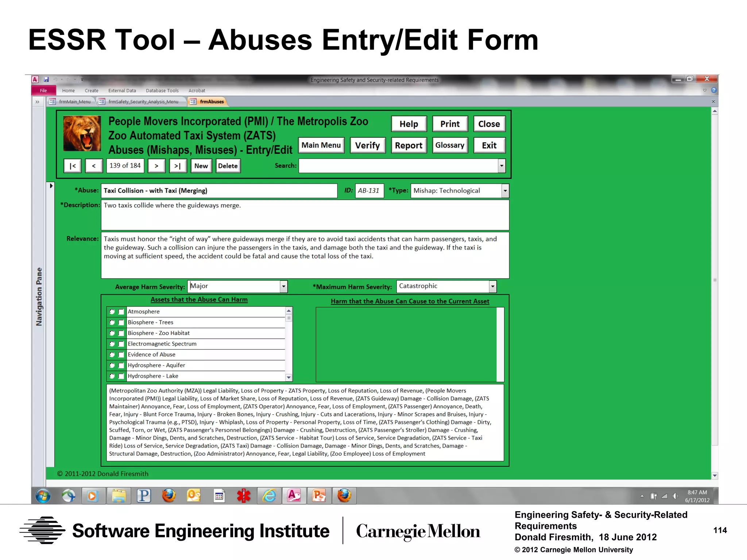Open the Type dropdown showing Mishap: Technological
Screen dimensions: 747x560
505,191
